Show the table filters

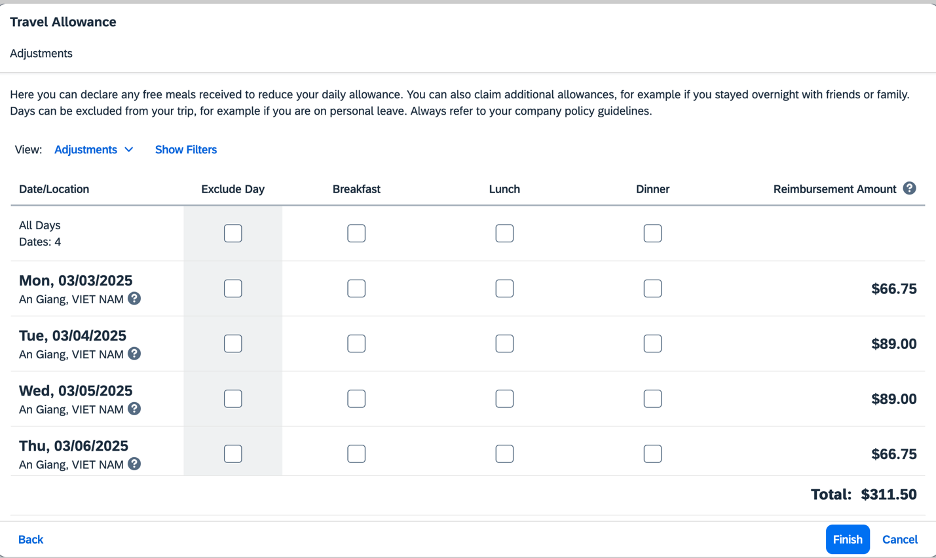(186, 150)
